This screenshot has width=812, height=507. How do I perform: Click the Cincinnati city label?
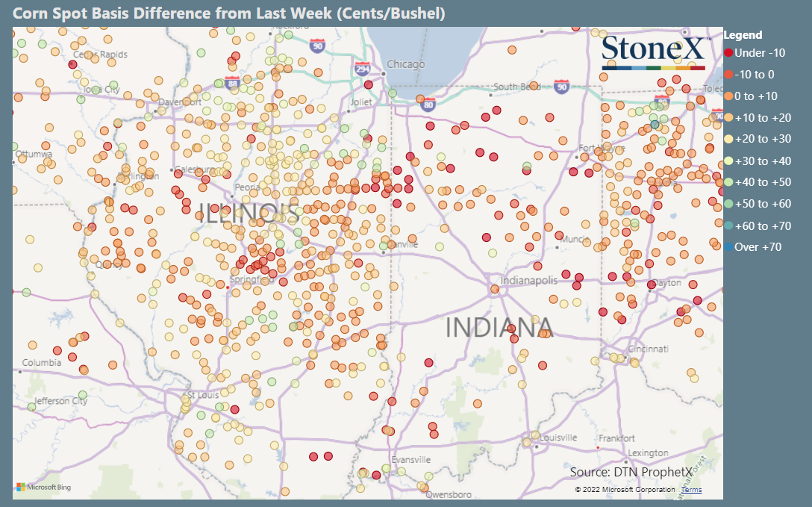[x=648, y=349]
